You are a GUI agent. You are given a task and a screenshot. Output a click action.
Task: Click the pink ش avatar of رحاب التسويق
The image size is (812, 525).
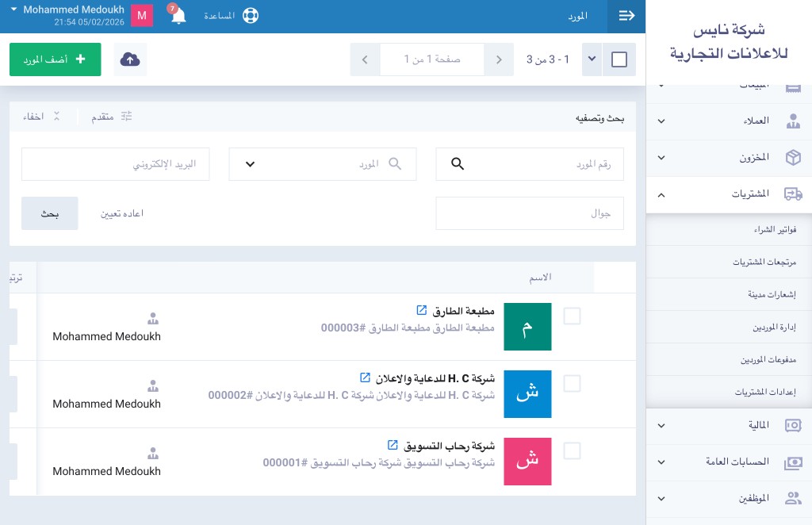[527, 462]
